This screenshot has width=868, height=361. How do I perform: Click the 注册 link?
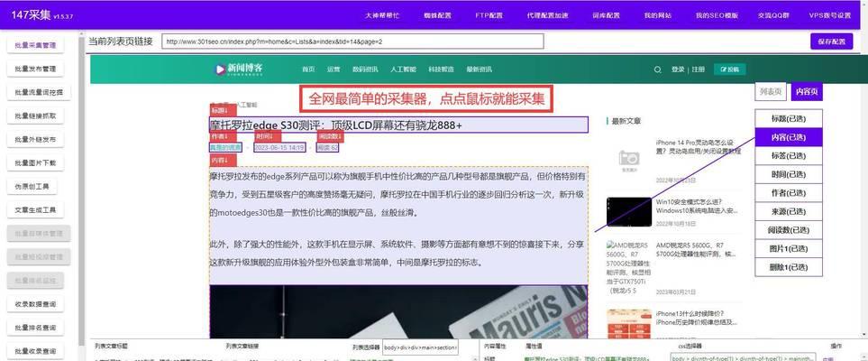coord(698,69)
